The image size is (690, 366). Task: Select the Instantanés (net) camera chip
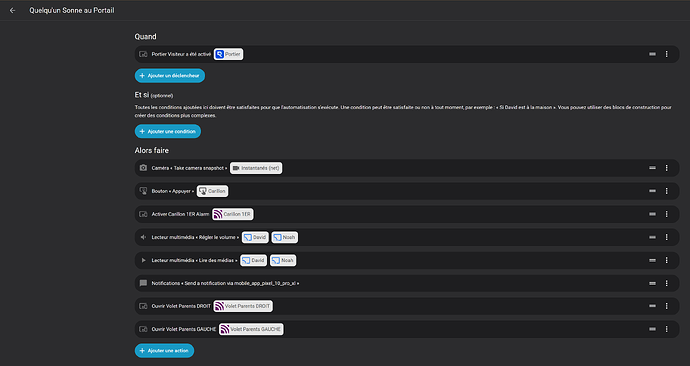pos(256,168)
